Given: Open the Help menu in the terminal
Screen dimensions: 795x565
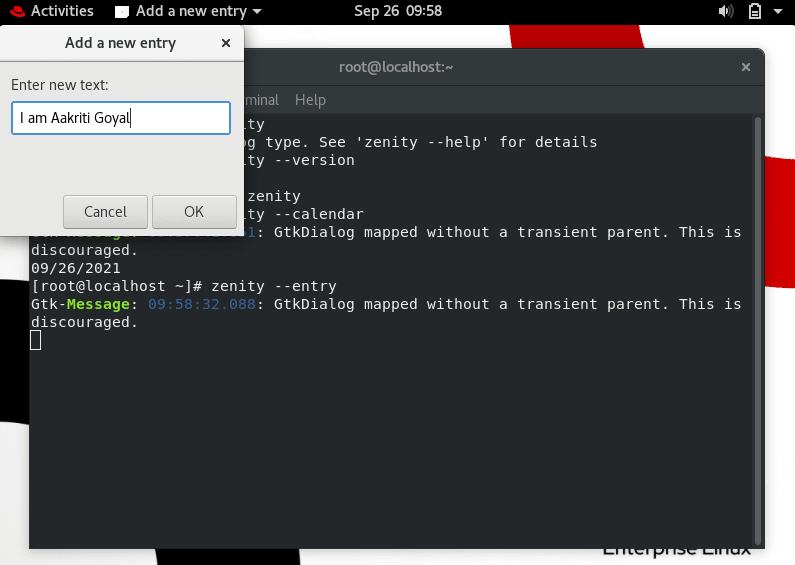Looking at the screenshot, I should point(310,100).
